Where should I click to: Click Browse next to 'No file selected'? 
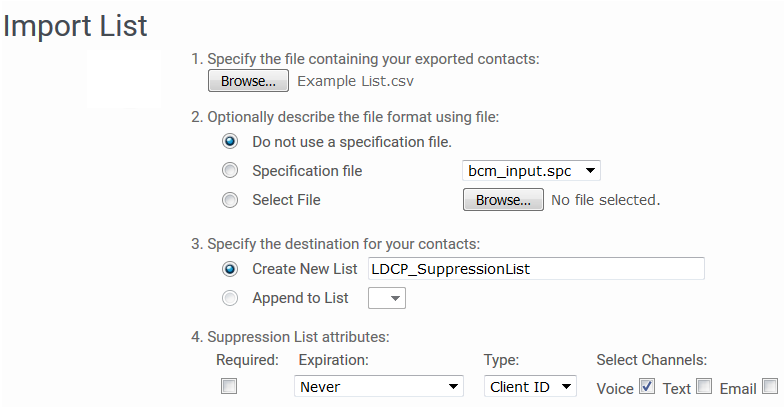(503, 200)
